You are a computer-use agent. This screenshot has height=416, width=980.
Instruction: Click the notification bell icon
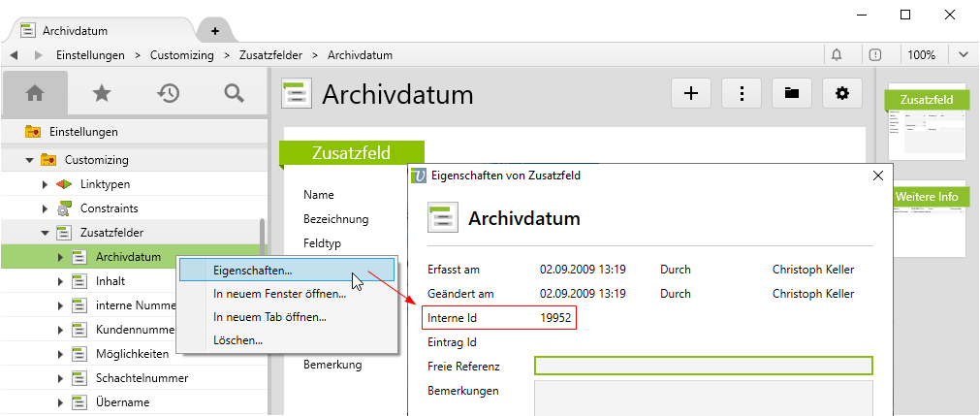(x=837, y=55)
